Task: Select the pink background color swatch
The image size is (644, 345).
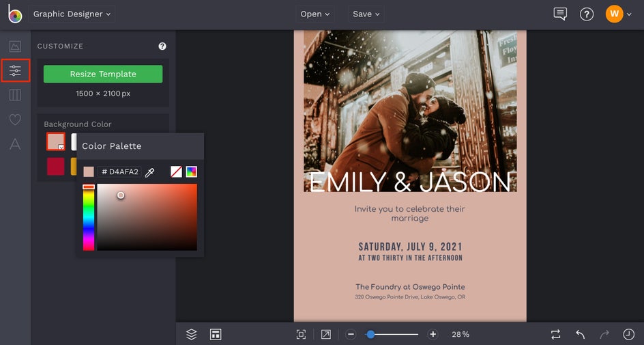Action: 56,141
